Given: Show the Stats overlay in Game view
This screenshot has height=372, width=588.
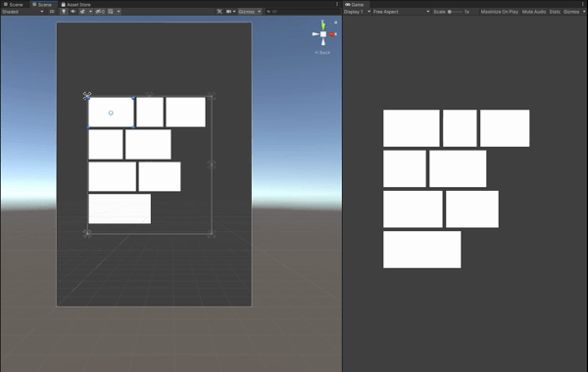Looking at the screenshot, I should pos(555,12).
